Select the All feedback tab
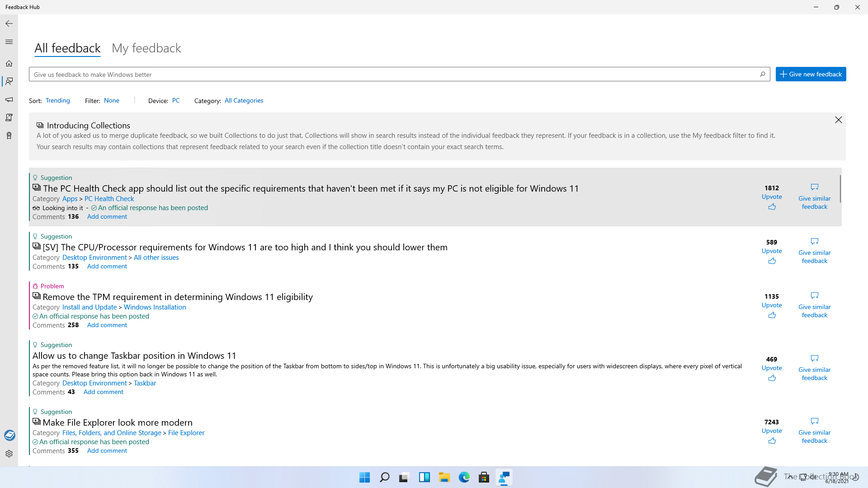 67,48
